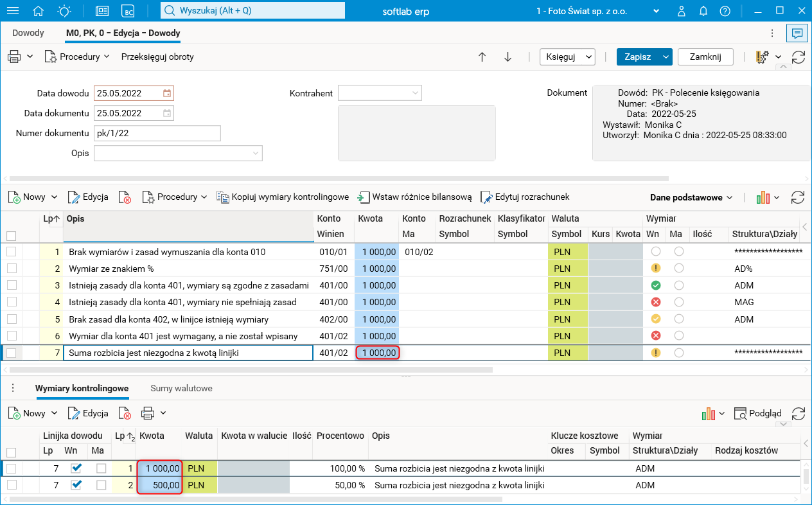This screenshot has height=505, width=812.
Task: Click the Zamknij button
Action: [705, 57]
